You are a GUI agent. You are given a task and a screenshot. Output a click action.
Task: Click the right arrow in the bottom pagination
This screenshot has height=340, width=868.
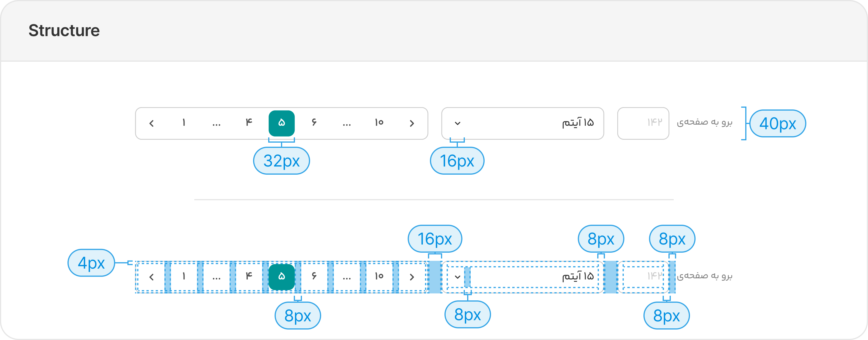tap(412, 277)
